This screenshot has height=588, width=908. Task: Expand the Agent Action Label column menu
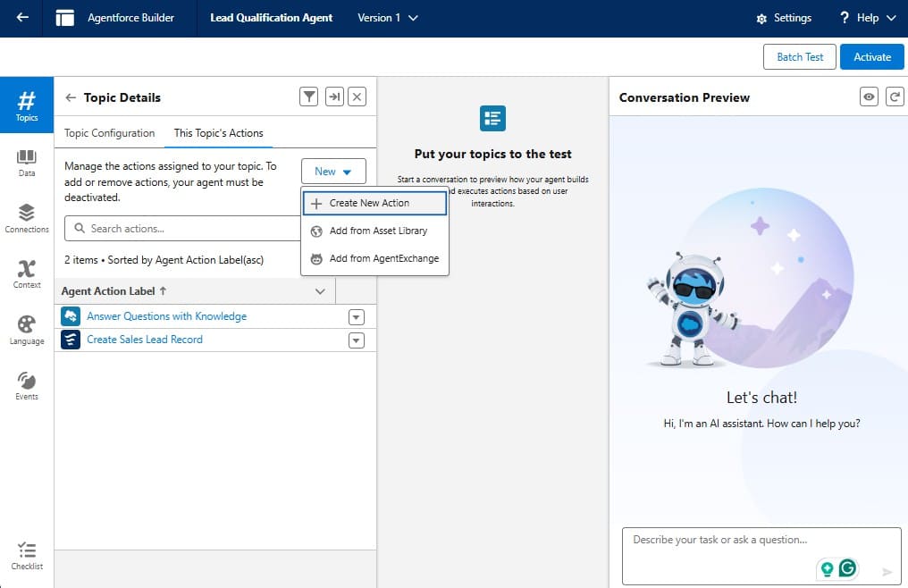point(320,291)
